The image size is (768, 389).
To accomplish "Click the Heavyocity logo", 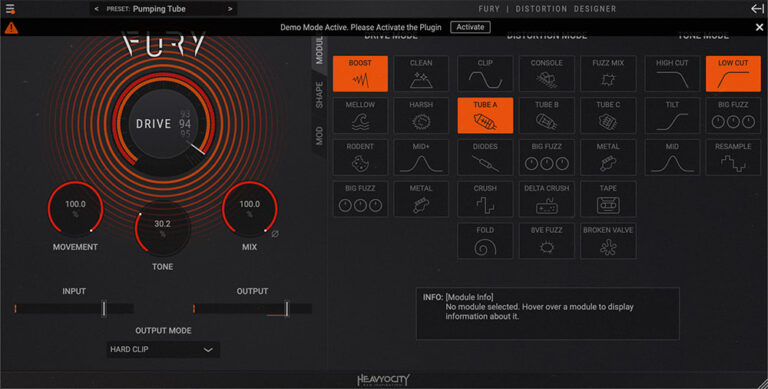I will [384, 380].
